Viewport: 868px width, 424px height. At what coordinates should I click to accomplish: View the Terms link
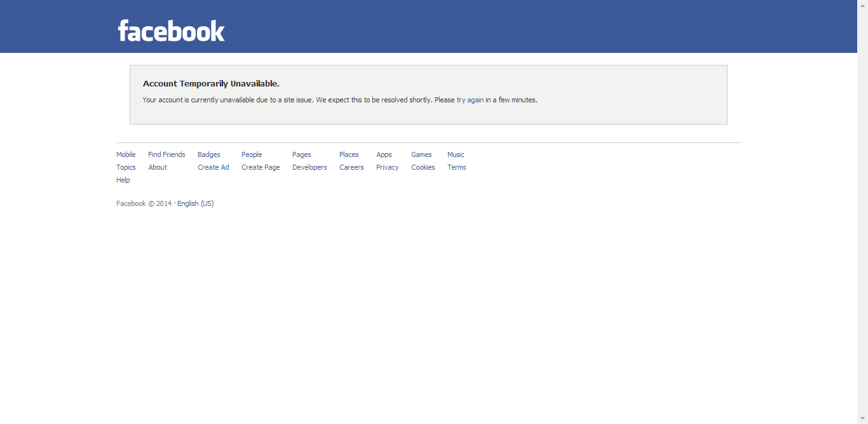click(457, 167)
